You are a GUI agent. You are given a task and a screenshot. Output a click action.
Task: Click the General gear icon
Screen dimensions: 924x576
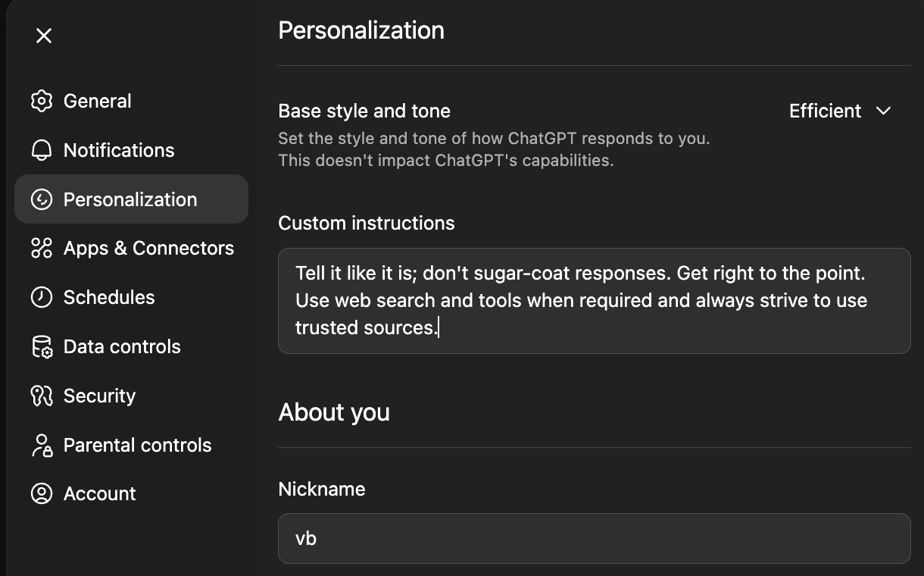pos(42,101)
